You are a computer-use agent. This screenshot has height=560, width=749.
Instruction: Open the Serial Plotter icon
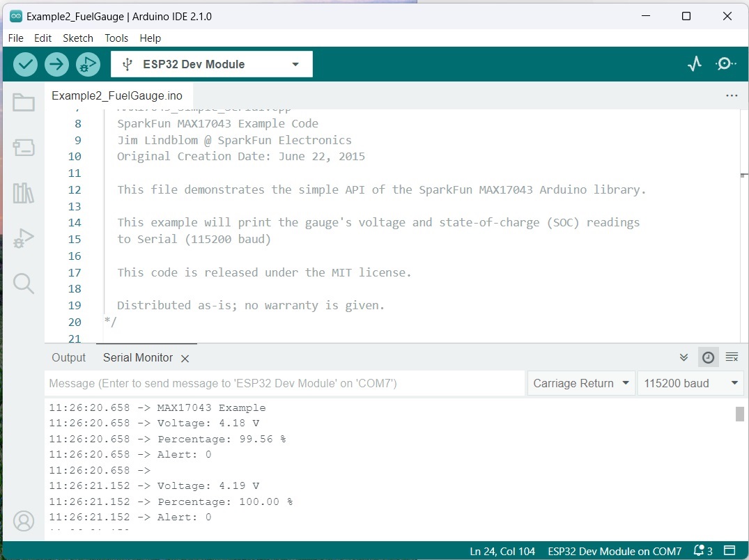[695, 64]
